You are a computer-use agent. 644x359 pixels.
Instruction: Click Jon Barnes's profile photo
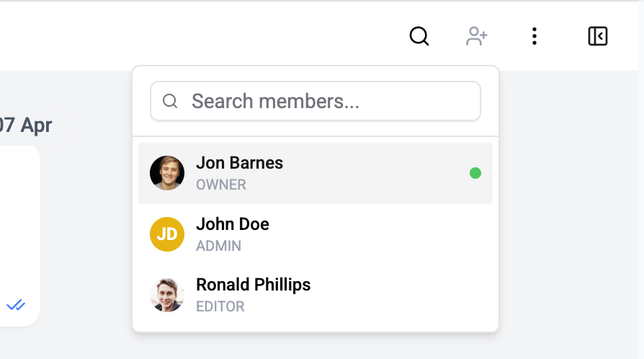click(167, 173)
